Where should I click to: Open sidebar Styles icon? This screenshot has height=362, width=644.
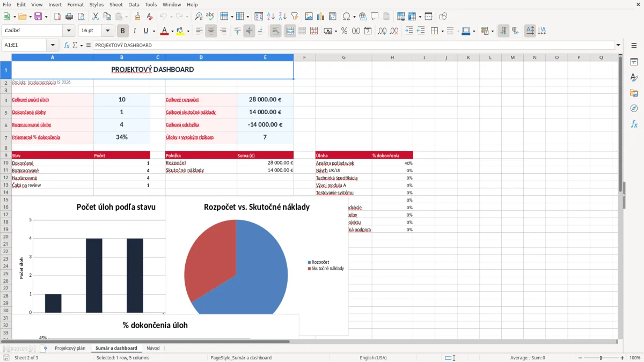pyautogui.click(x=634, y=78)
